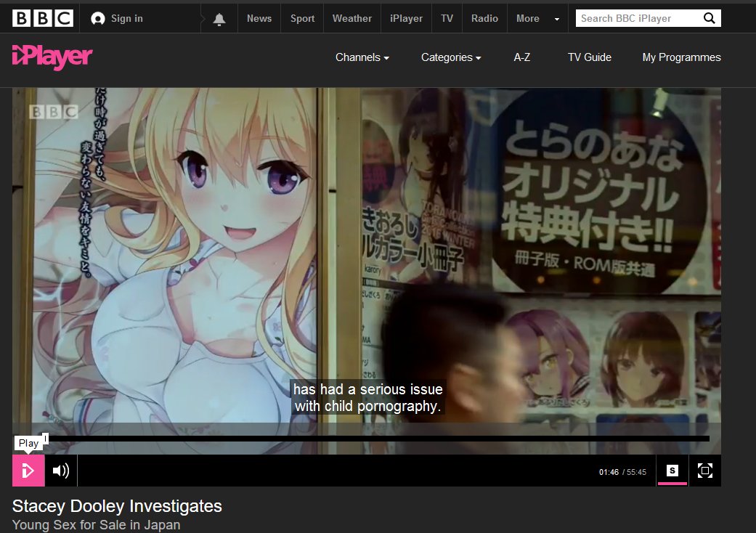Open the Sport section
This screenshot has height=533, width=756.
[x=302, y=18]
